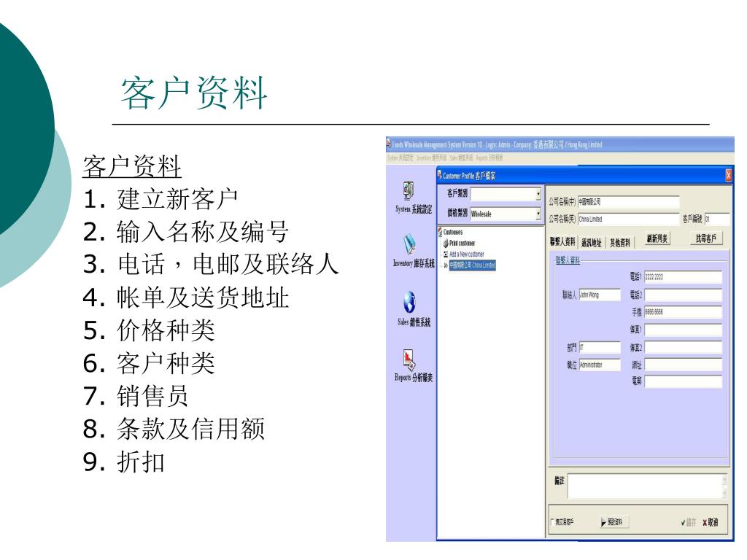Click the 部門 field showing IT
The width and height of the screenshot is (747, 560).
click(x=600, y=348)
